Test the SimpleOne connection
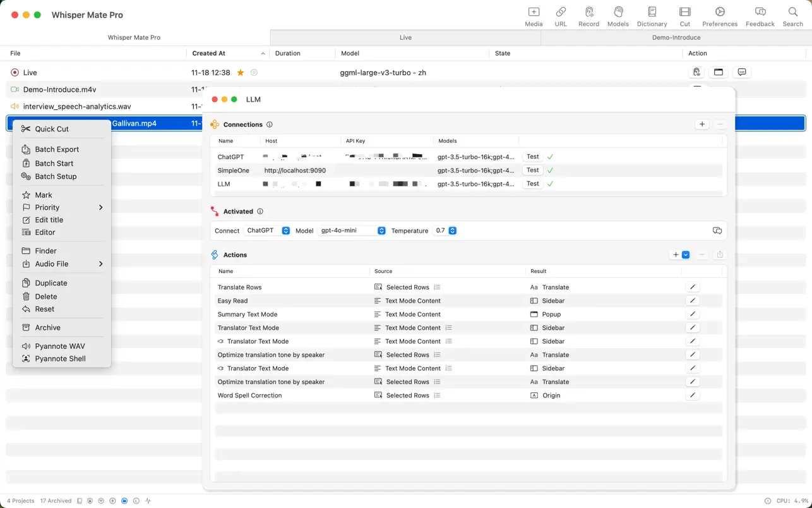The image size is (812, 508). click(x=532, y=170)
